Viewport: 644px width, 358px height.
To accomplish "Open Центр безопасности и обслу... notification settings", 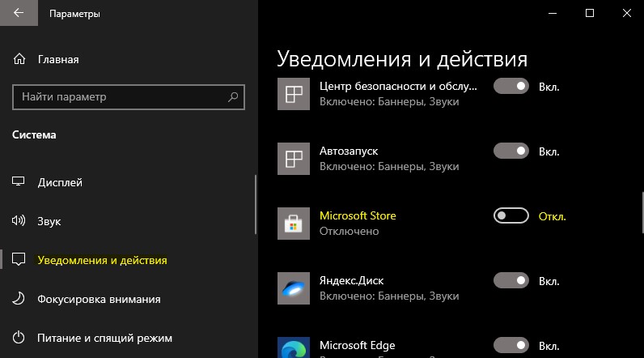I will point(398,87).
